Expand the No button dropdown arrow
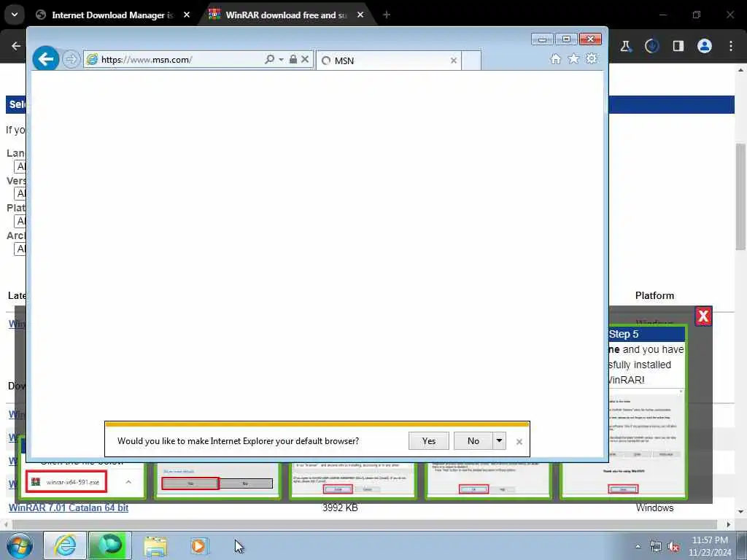The image size is (747, 560). point(499,441)
